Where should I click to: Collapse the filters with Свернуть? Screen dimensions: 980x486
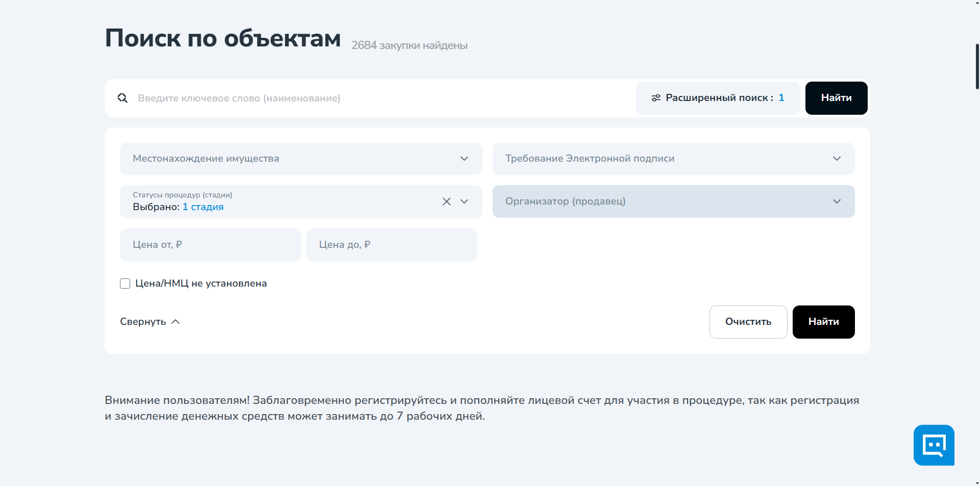150,322
